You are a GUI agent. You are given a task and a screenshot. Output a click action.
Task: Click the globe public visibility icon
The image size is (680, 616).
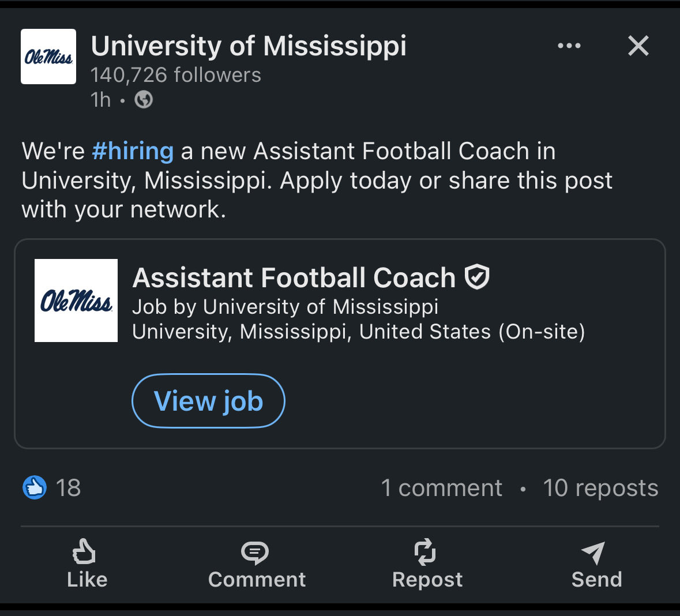[x=144, y=100]
